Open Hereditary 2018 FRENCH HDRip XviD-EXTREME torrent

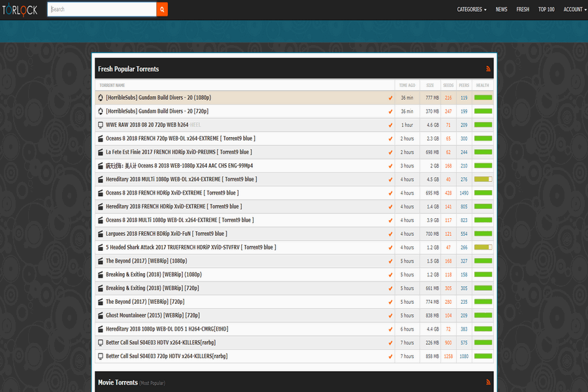174,206
